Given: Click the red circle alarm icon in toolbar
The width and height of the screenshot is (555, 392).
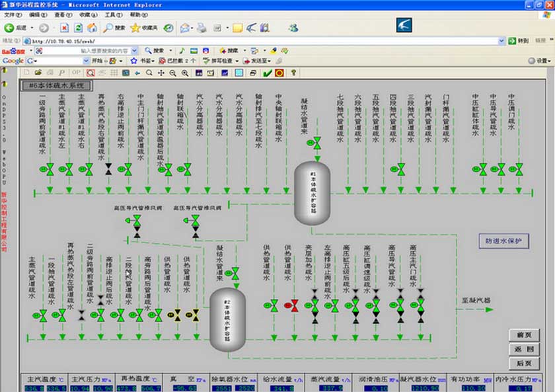Looking at the screenshot, I should [x=279, y=72].
